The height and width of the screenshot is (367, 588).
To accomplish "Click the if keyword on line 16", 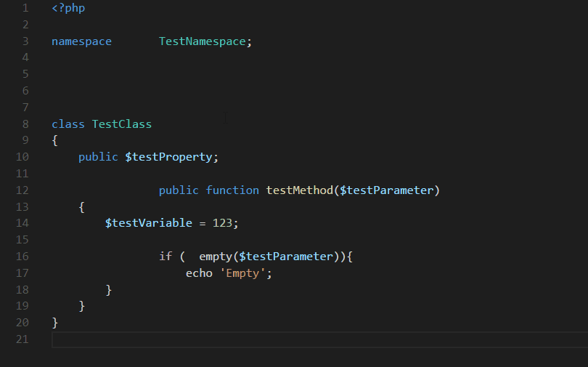I will 166,257.
